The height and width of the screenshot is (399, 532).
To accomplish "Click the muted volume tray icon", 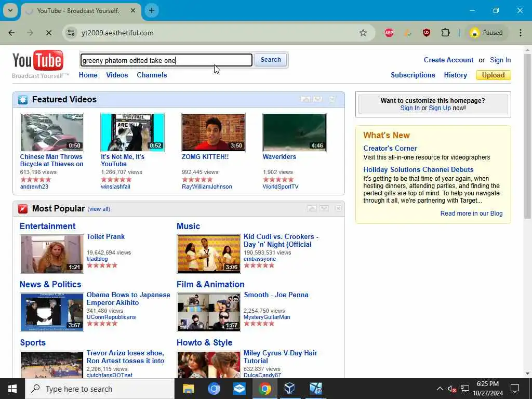I will click(452, 389).
